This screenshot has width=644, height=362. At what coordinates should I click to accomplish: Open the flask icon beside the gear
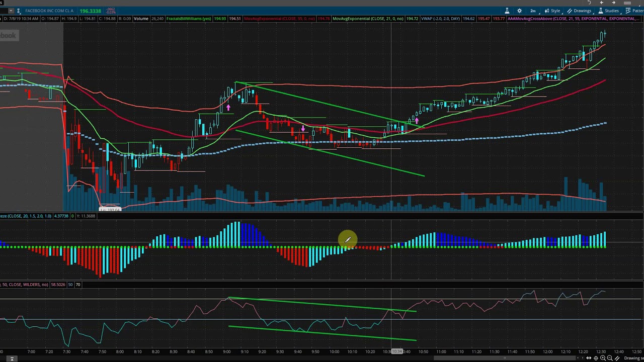click(x=507, y=11)
